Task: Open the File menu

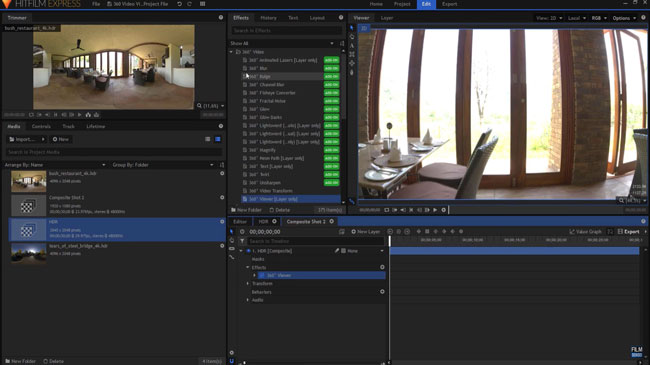Action: click(x=96, y=4)
